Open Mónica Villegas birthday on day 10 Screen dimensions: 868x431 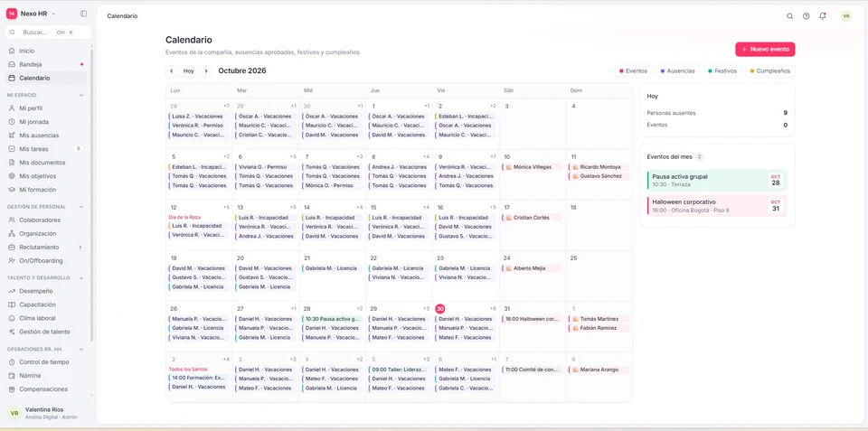coord(532,166)
